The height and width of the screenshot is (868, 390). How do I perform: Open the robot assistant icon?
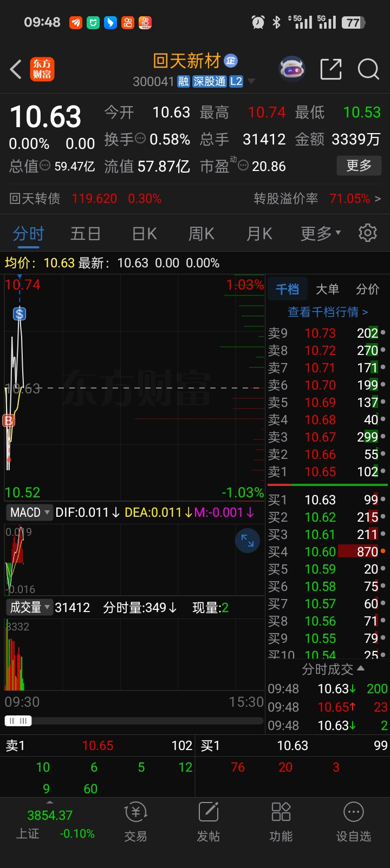point(292,69)
